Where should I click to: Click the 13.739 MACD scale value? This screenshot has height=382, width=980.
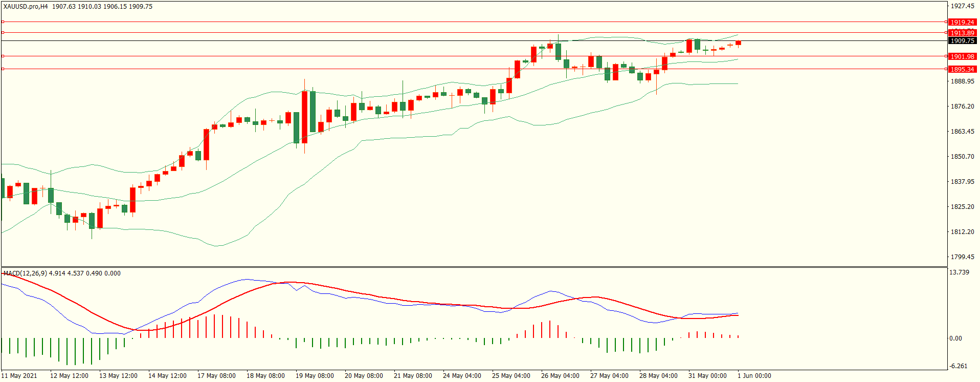[x=959, y=272]
